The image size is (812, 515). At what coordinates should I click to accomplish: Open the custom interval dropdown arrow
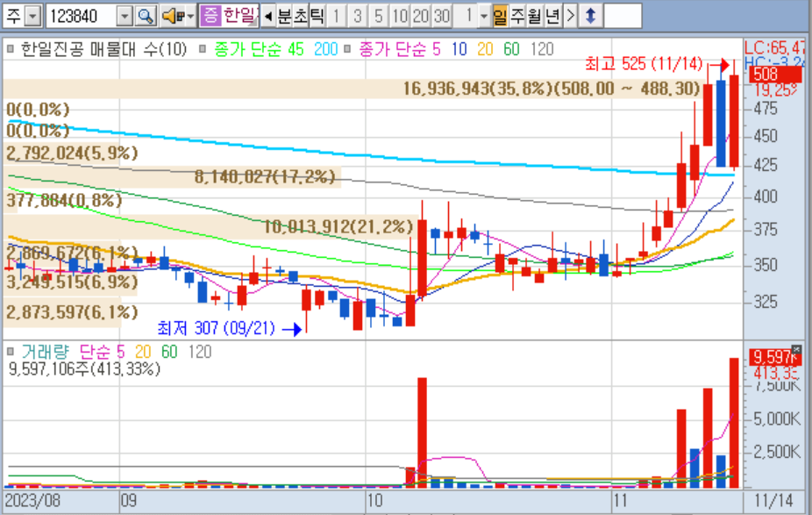[484, 16]
